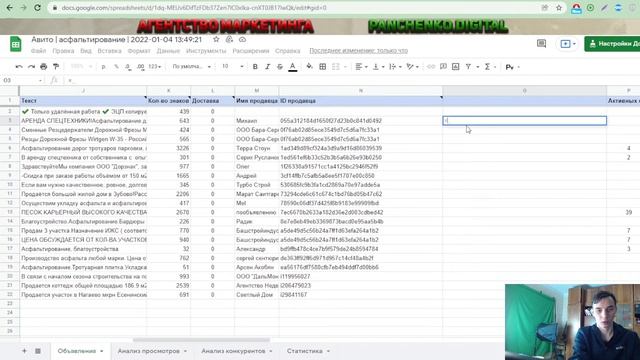Open comment history

[x=542, y=44]
